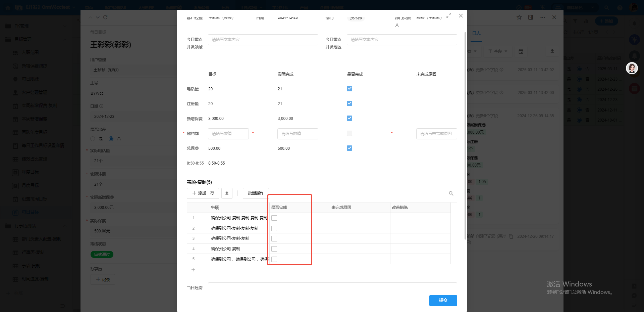Select the 是 radio button under 是否出差
644x312 pixels.
coord(93,138)
